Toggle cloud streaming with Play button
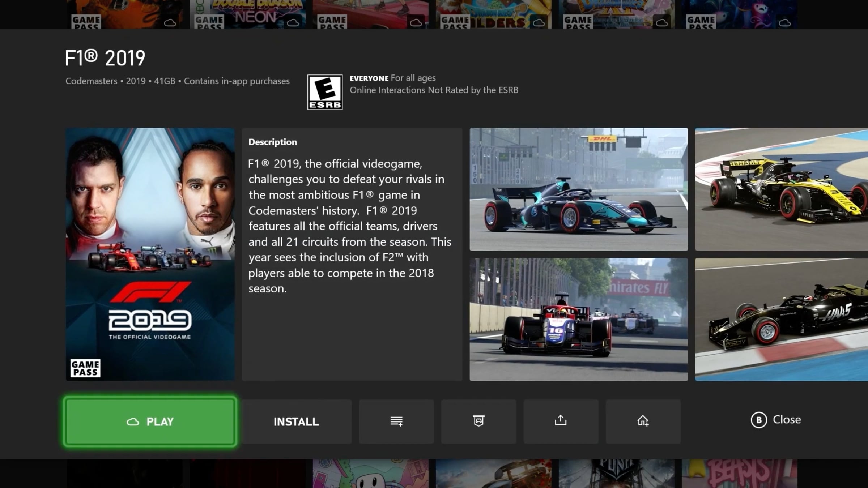 150,421
